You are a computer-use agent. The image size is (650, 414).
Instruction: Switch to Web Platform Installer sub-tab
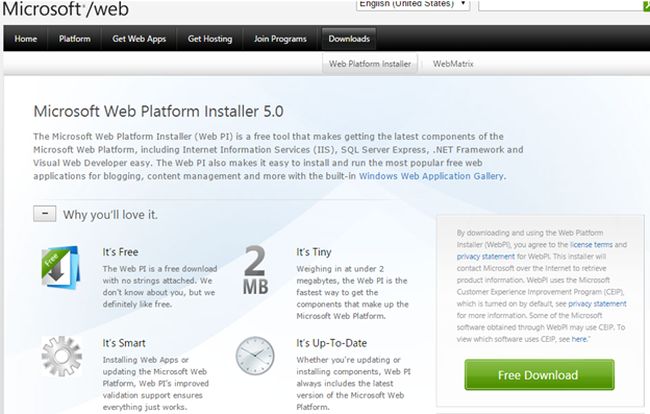pyautogui.click(x=370, y=64)
